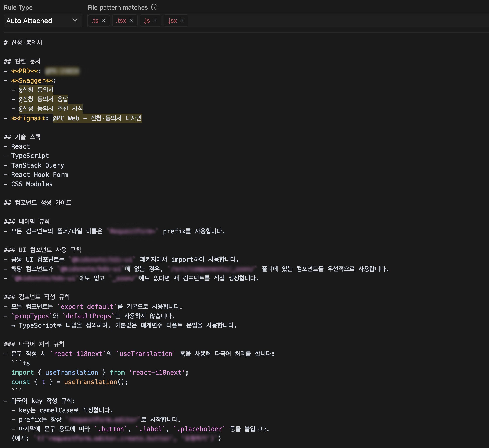Click the blurred PRD mention link
489x448 pixels.
point(62,71)
